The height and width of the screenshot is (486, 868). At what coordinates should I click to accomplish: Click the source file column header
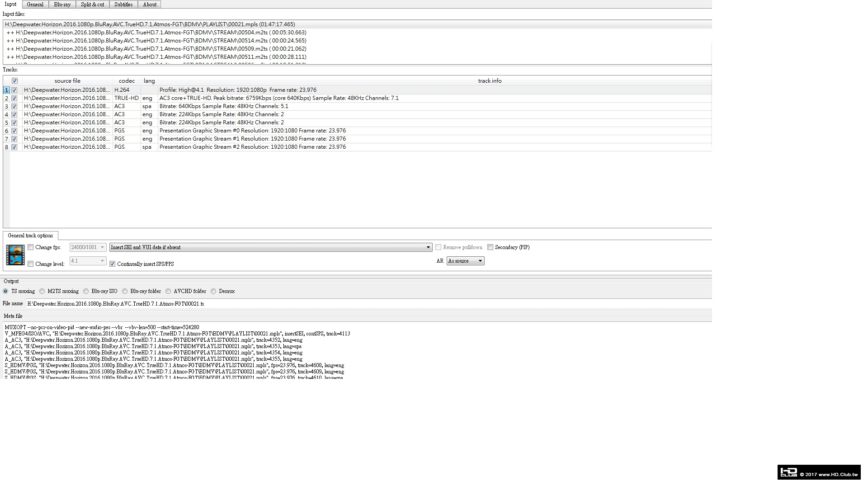[67, 81]
